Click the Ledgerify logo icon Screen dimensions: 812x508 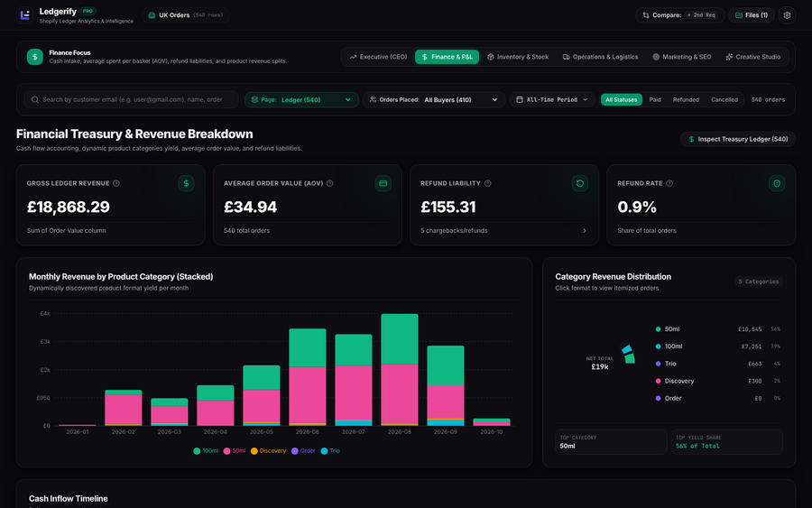point(24,15)
